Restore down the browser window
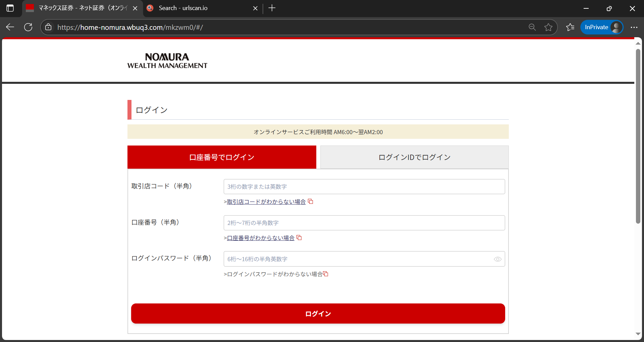The height and width of the screenshot is (342, 644). (609, 8)
